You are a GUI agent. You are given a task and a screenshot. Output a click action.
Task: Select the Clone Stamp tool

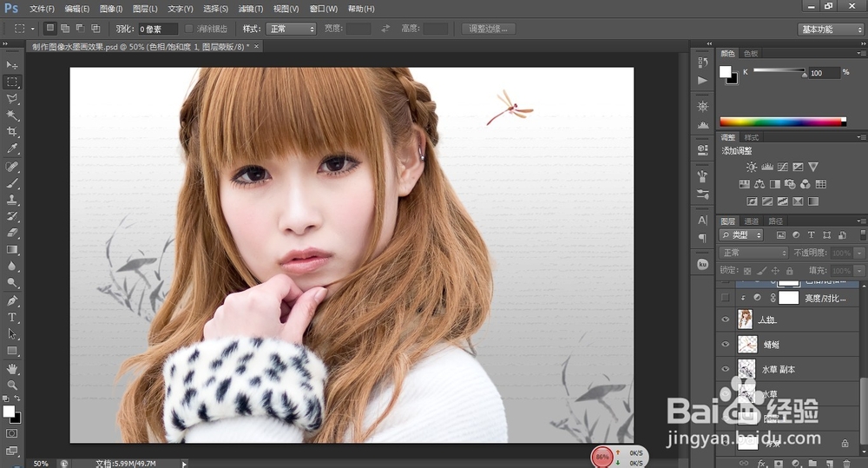click(x=11, y=200)
